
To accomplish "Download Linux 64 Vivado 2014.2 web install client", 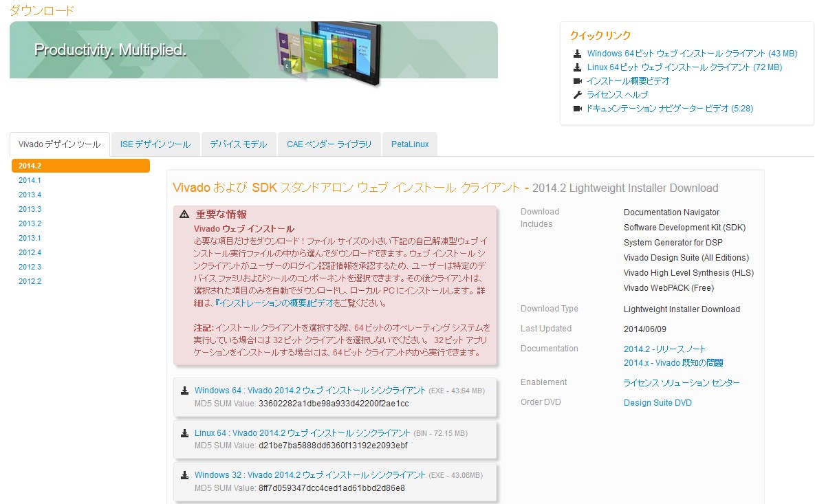I will tap(303, 432).
